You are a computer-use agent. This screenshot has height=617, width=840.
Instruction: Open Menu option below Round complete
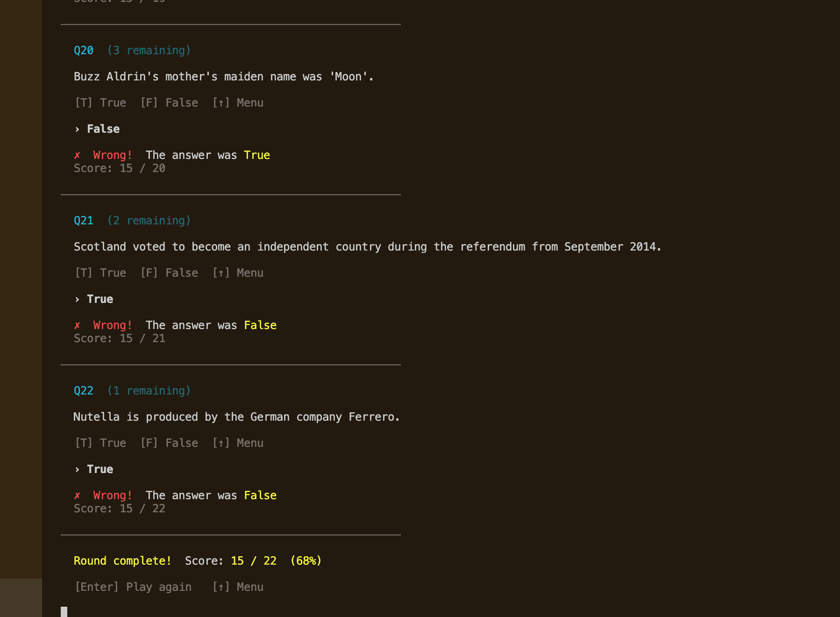pyautogui.click(x=238, y=587)
